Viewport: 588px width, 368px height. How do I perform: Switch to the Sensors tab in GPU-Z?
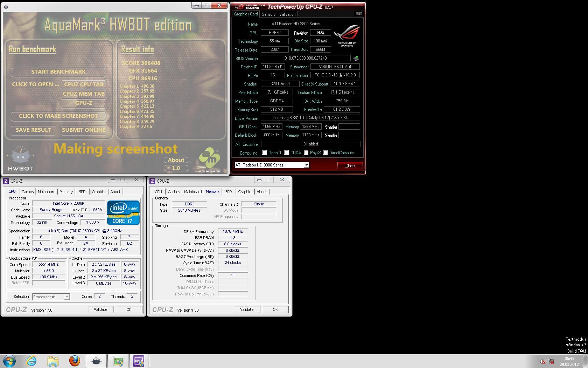[268, 14]
